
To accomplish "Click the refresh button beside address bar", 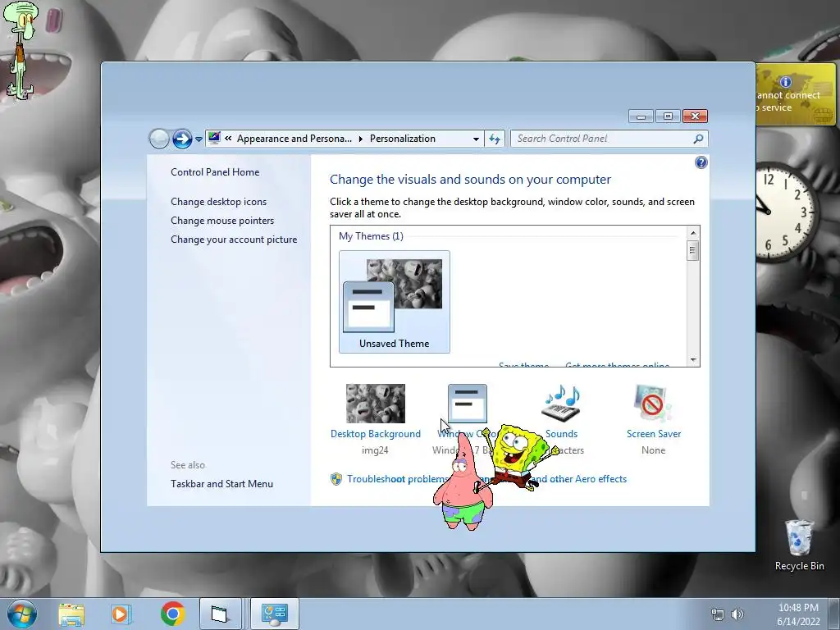I will 495,139.
